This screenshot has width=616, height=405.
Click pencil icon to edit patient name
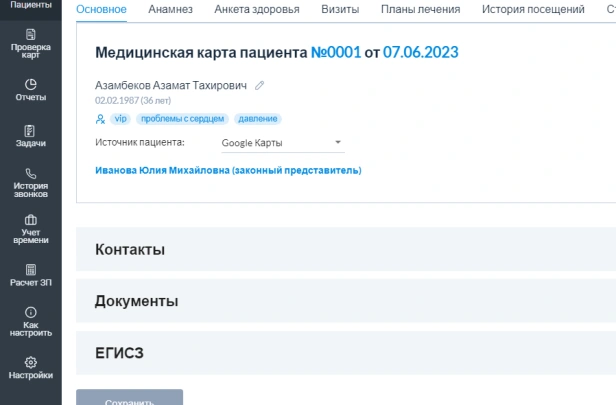click(260, 86)
